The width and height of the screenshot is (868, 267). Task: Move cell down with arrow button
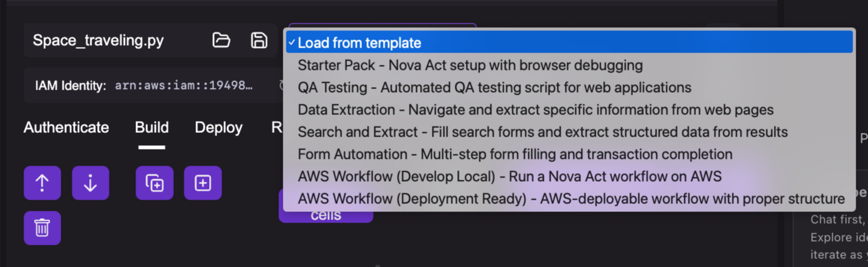(90, 183)
